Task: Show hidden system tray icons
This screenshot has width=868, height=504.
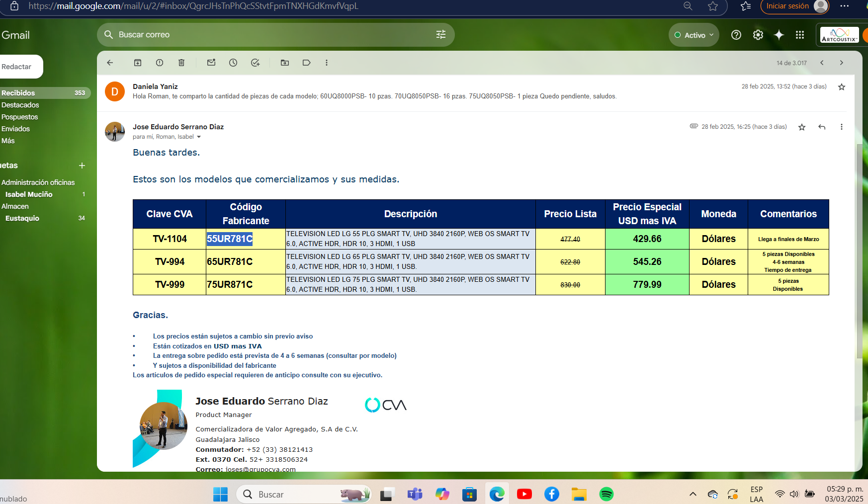Action: pos(693,494)
